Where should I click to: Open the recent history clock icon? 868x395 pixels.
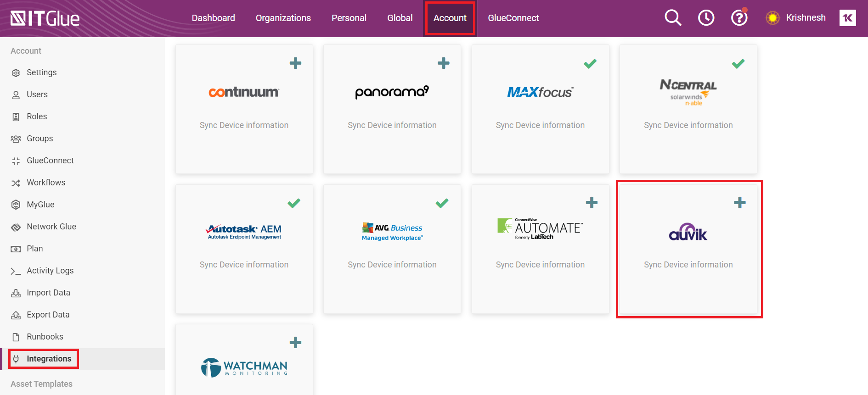click(706, 18)
